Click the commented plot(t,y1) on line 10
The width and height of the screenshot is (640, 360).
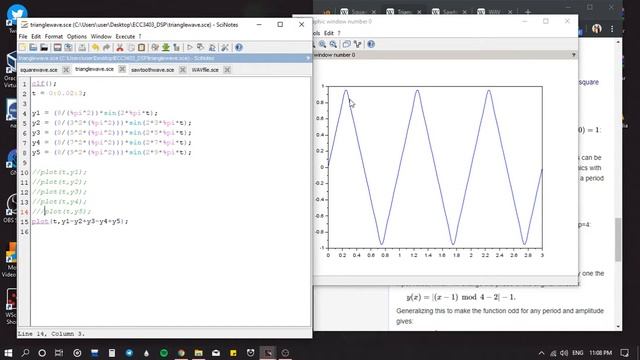click(x=59, y=172)
